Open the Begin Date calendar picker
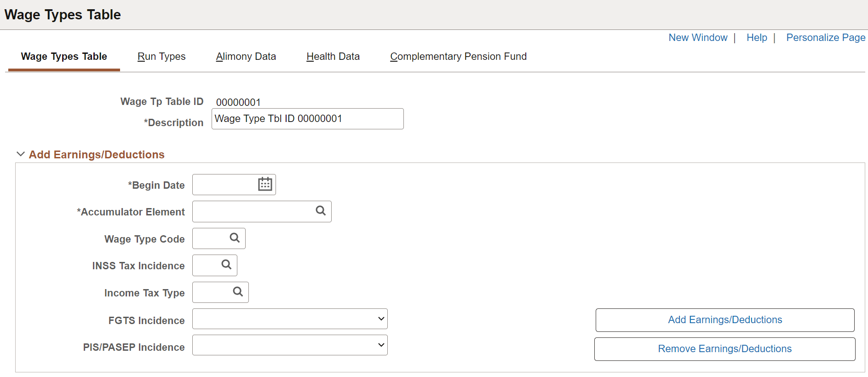The height and width of the screenshot is (377, 868). [x=265, y=184]
